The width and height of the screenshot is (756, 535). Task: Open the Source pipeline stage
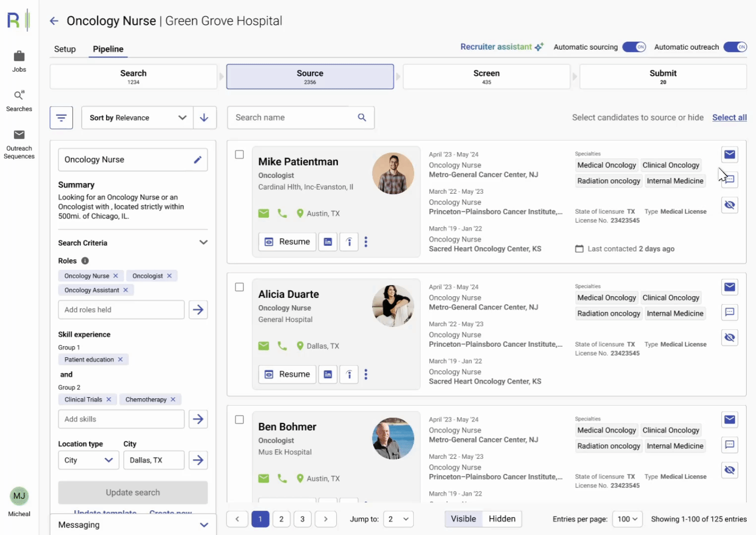[310, 77]
